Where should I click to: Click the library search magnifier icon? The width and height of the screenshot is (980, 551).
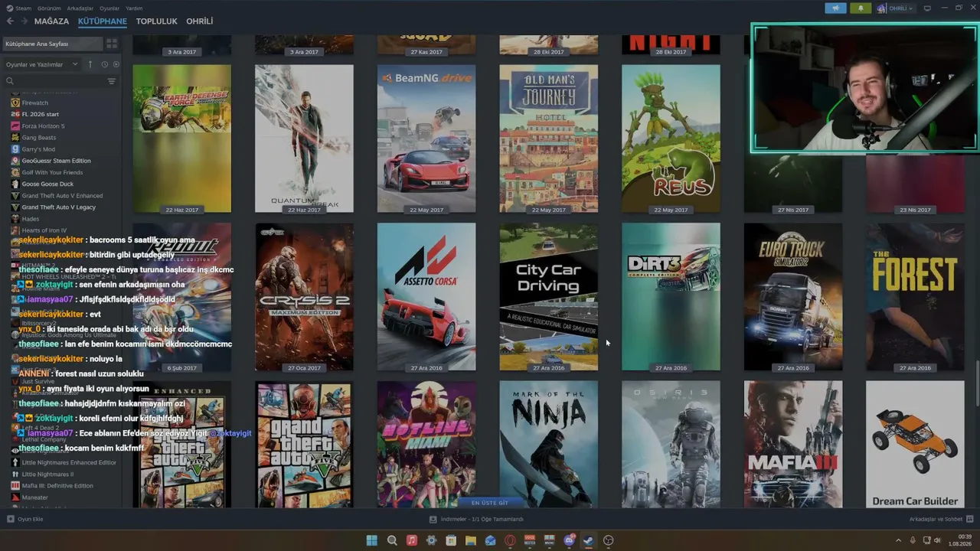click(10, 81)
